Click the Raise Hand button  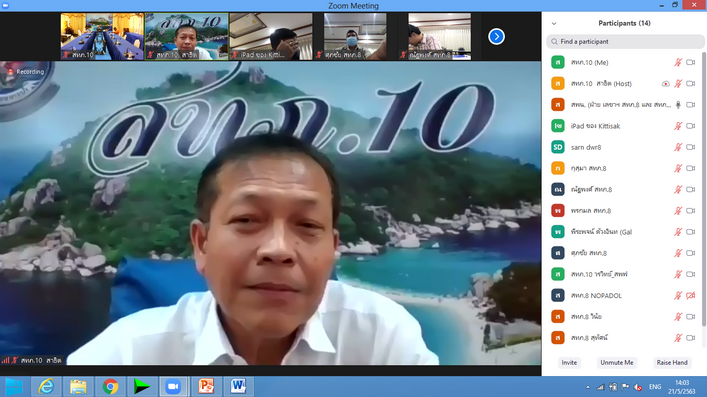[x=672, y=363]
